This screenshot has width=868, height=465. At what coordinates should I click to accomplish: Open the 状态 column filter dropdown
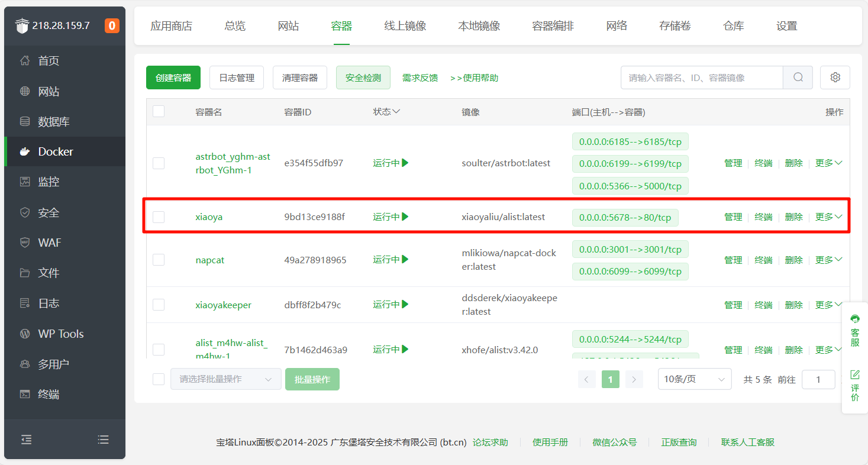pos(386,112)
